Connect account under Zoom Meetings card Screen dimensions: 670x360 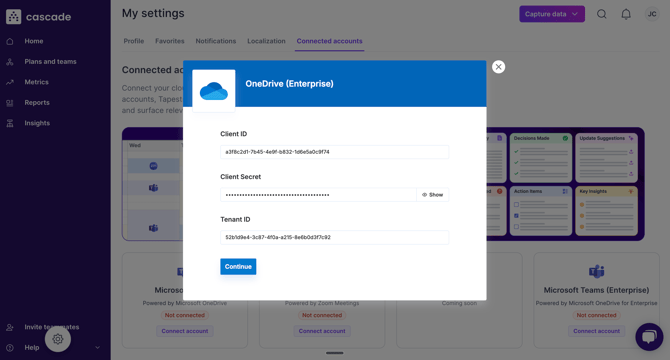tap(322, 331)
